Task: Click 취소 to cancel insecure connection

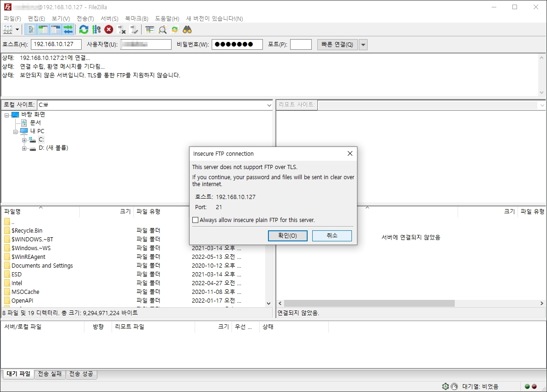Action: coord(332,235)
